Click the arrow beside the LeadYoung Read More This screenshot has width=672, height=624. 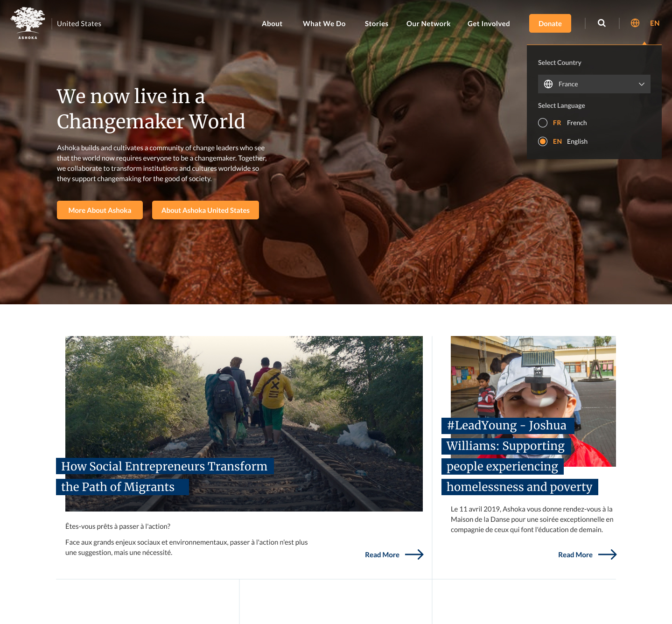(x=608, y=554)
